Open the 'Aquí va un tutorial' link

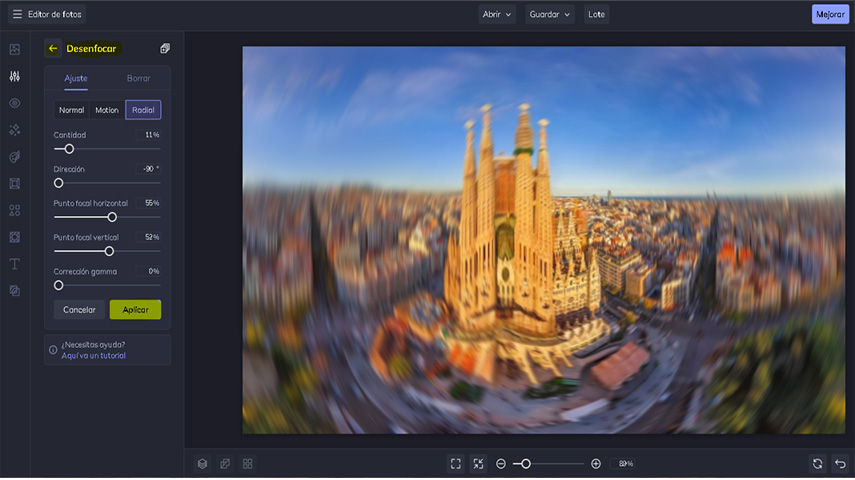point(93,356)
